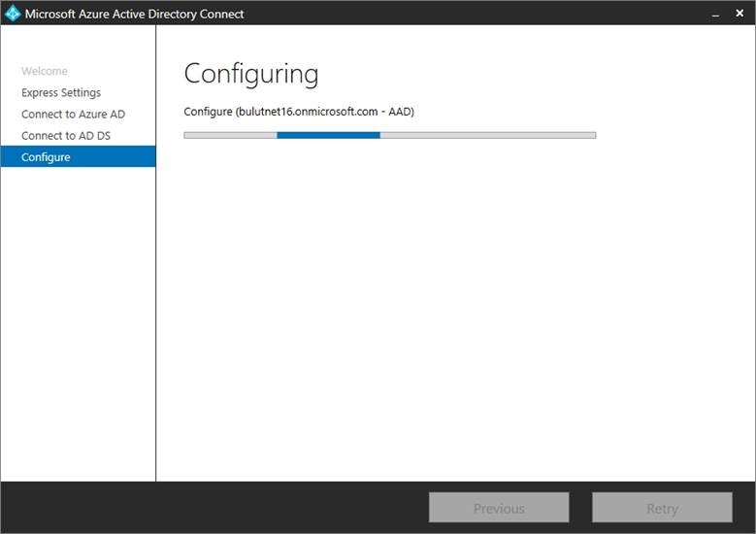Minimize the Azure AD Connect window
This screenshot has height=534, width=756.
(715, 15)
